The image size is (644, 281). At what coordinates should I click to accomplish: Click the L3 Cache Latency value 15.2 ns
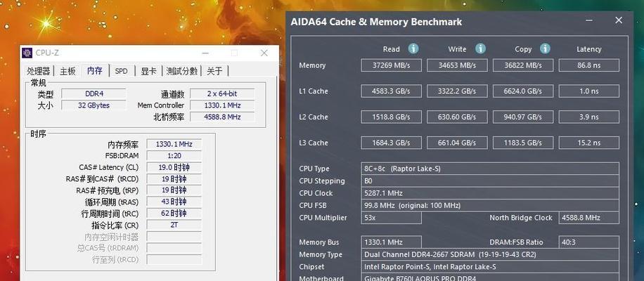[589, 143]
